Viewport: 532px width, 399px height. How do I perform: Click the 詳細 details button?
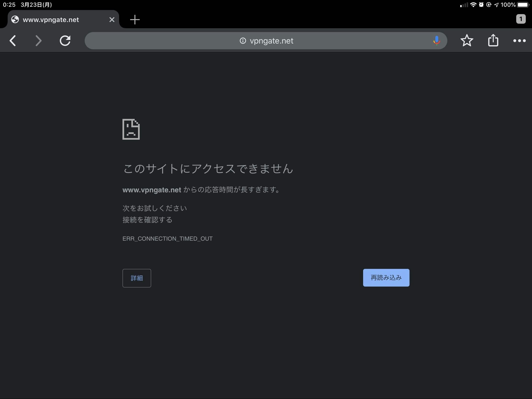pyautogui.click(x=137, y=278)
